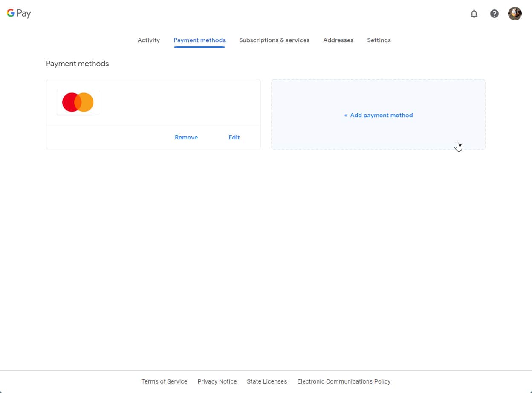Open the Settings tab
The image size is (532, 393).
tap(379, 40)
